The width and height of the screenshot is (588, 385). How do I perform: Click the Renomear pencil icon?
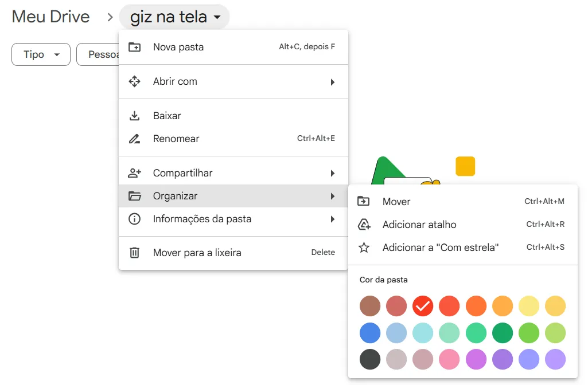click(x=134, y=139)
